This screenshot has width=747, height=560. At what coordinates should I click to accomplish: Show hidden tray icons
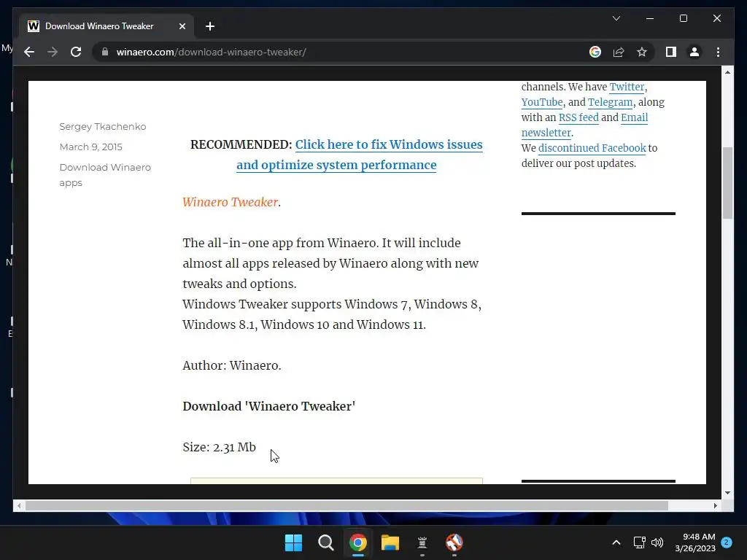tap(616, 542)
